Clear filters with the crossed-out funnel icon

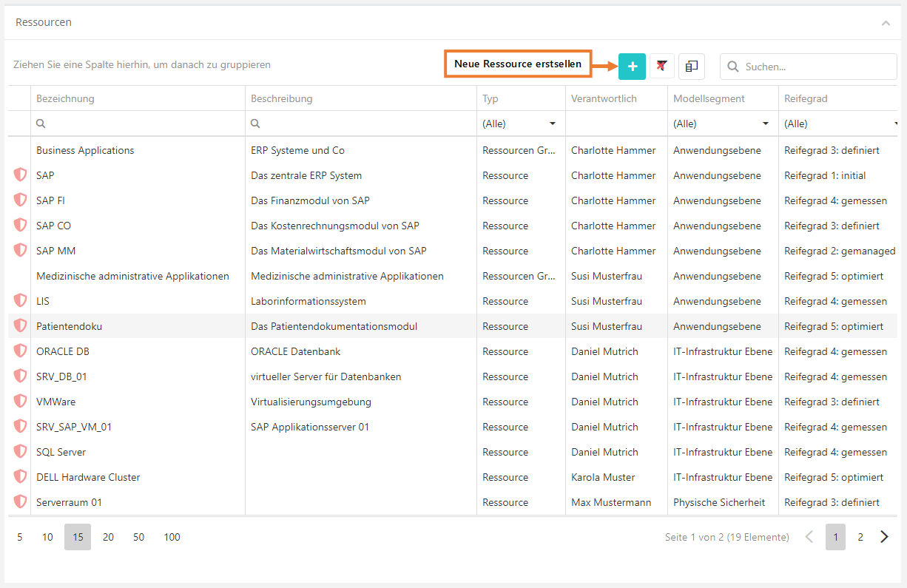pyautogui.click(x=661, y=67)
